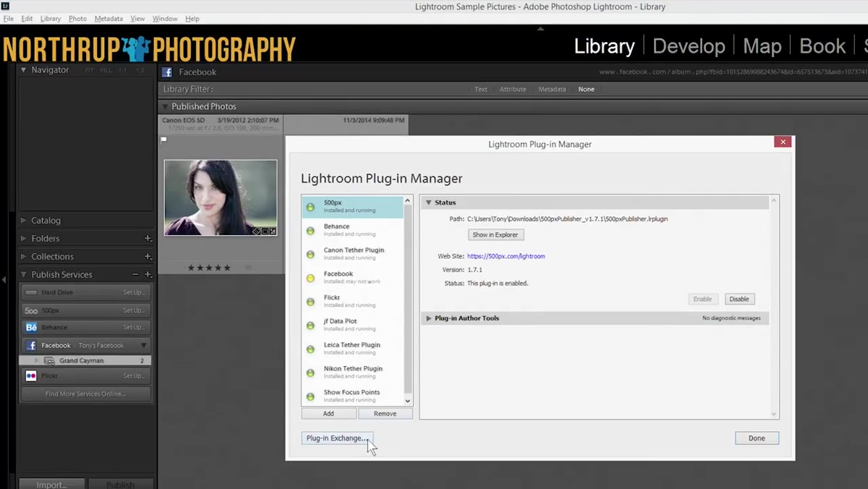Viewport: 868px width, 489px height.
Task: Open the Metadata menu
Action: (109, 18)
